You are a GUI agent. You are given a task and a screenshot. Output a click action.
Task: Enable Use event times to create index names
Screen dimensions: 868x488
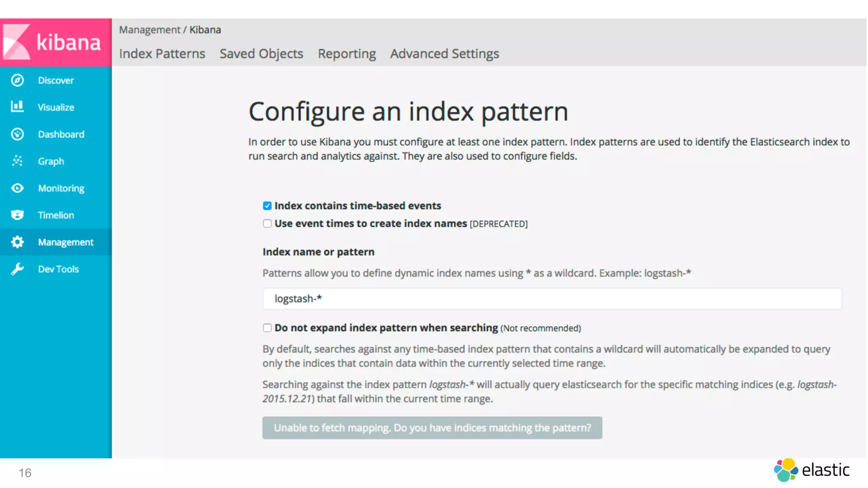coord(267,224)
